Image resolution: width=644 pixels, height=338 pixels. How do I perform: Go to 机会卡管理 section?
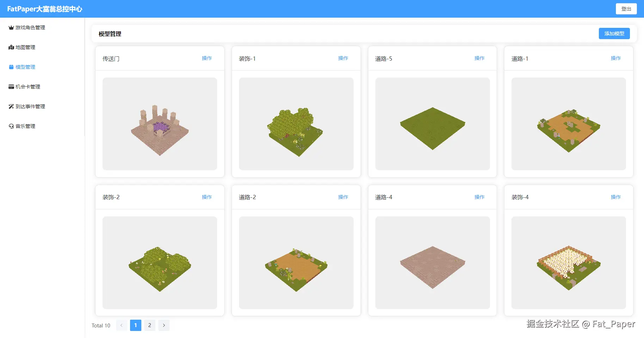tap(42, 87)
